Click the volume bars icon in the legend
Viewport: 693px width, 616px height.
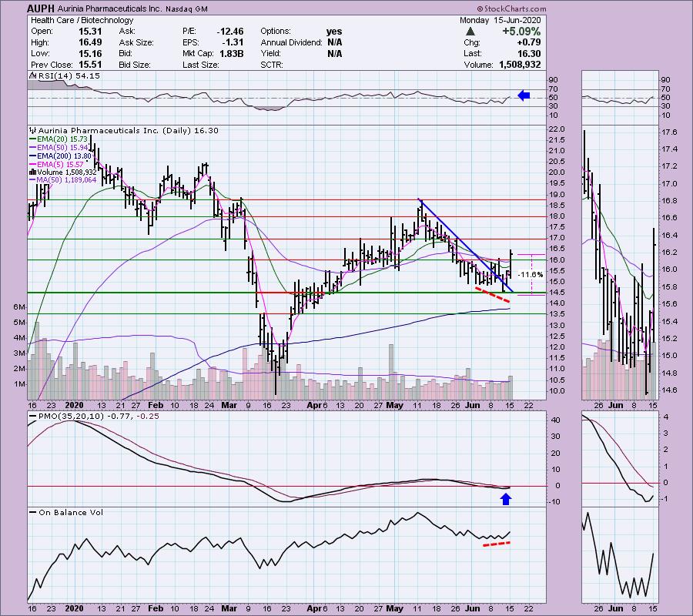(x=32, y=172)
